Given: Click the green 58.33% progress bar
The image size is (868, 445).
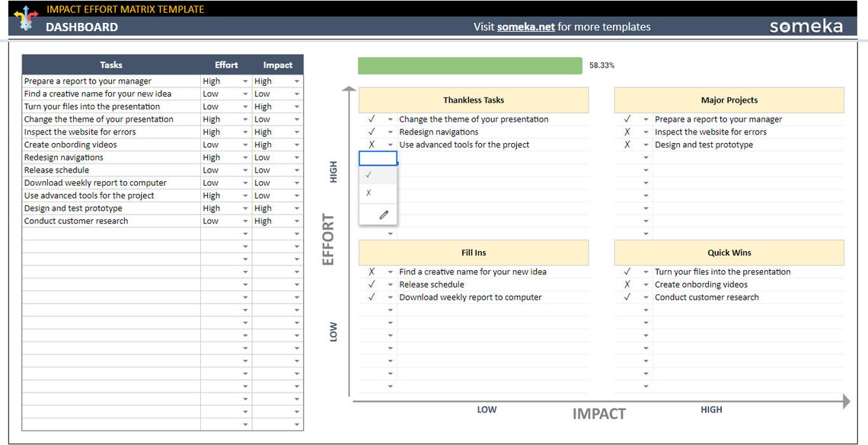Looking at the screenshot, I should 468,65.
